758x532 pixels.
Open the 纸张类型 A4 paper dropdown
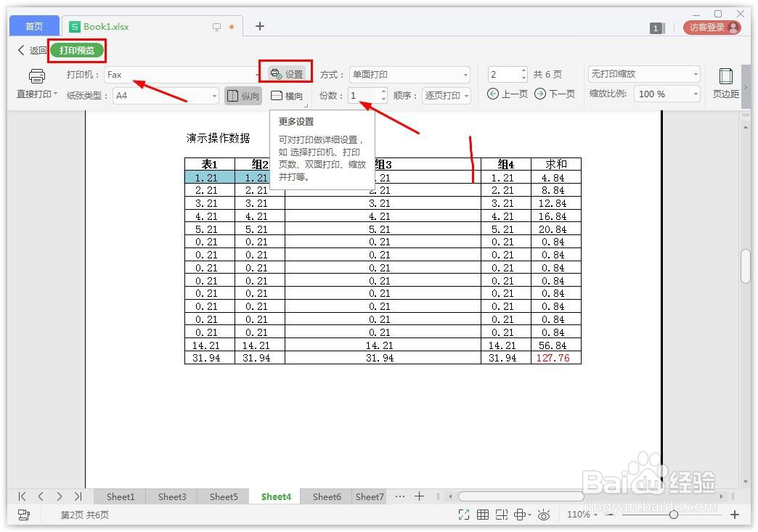(x=214, y=95)
